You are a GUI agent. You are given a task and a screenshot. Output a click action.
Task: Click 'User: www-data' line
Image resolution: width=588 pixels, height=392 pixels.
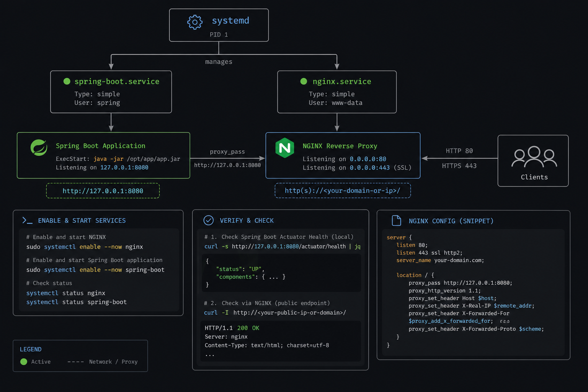(335, 103)
